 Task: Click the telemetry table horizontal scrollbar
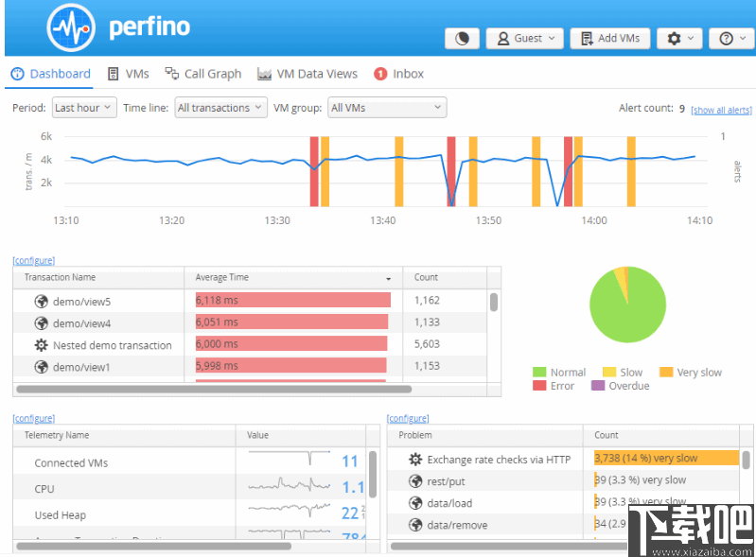click(x=154, y=546)
